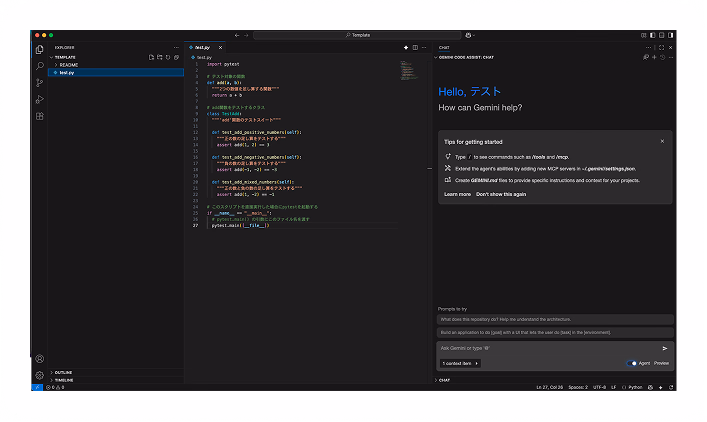Viewport: 707px width, 422px height.
Task: Expand the OUTLINE section
Action: [63, 372]
